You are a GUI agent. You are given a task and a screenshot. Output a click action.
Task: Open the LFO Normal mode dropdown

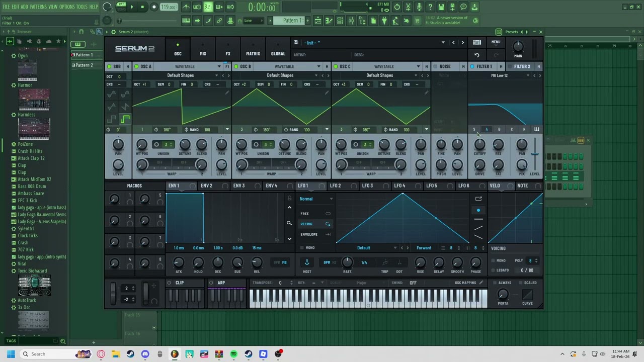pos(316,199)
